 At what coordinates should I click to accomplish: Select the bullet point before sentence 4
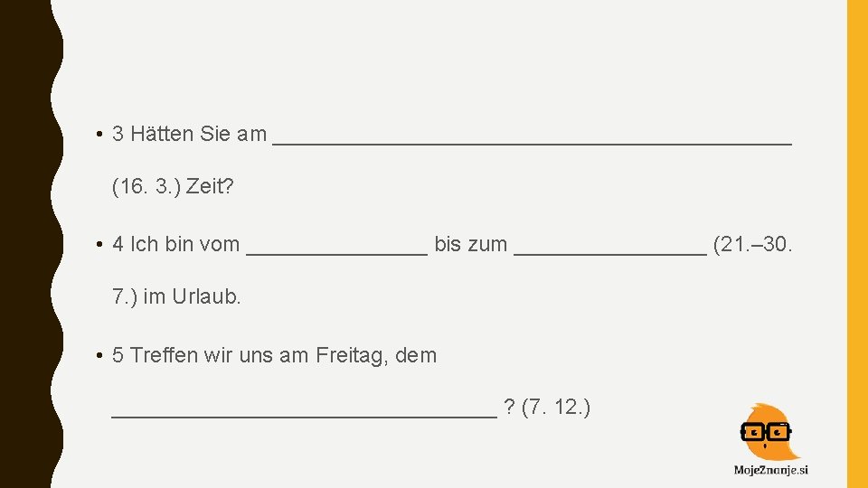99,244
